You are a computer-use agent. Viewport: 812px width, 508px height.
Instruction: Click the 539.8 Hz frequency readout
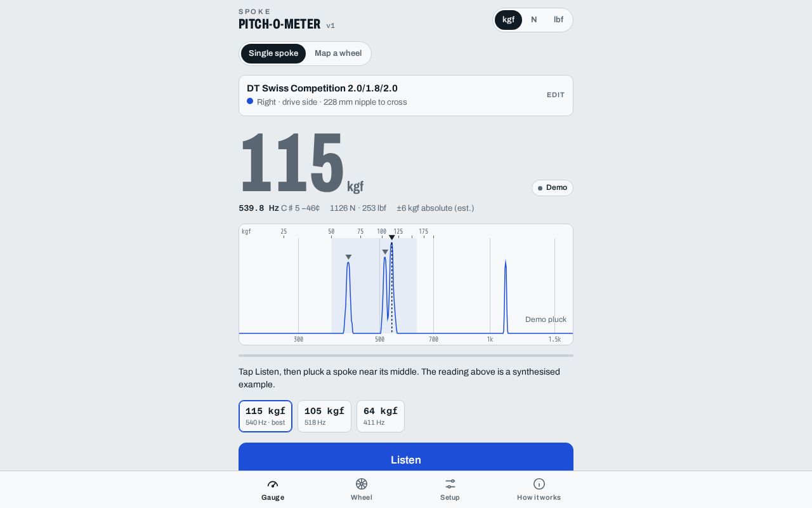tap(259, 208)
